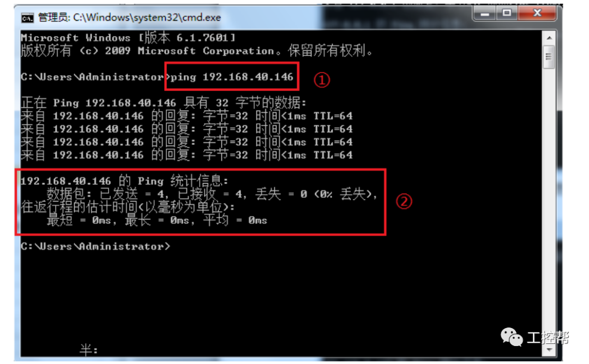Click the '半:' IME indicator text
Viewport: 589px width, 364px height.
coord(89,350)
